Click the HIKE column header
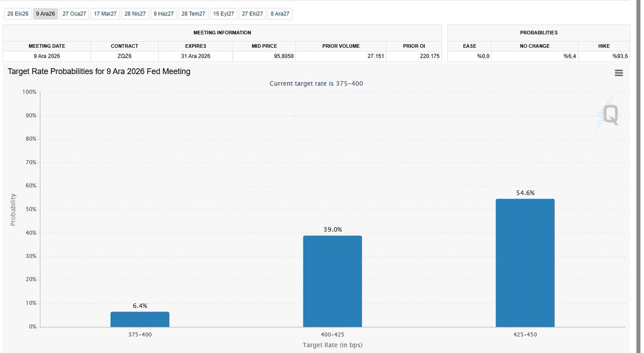 coord(604,46)
